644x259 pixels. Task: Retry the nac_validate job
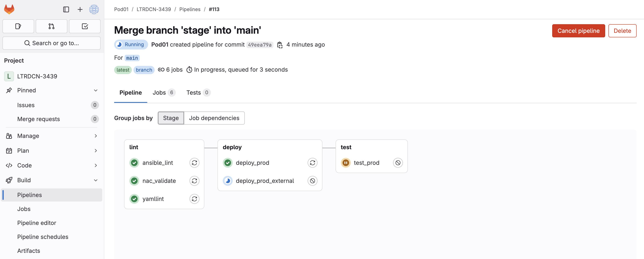click(194, 181)
